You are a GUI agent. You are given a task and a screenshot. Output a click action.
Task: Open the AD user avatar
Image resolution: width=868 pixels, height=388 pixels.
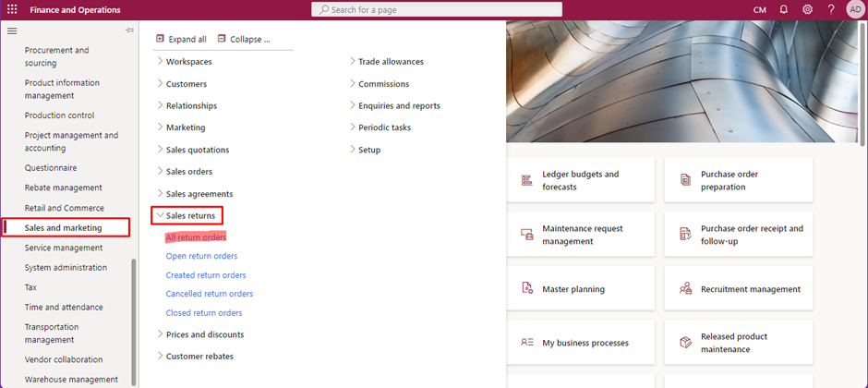pyautogui.click(x=855, y=9)
